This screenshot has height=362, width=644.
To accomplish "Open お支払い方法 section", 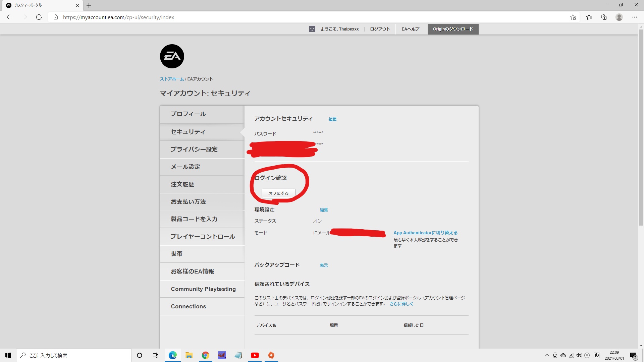I will click(202, 202).
